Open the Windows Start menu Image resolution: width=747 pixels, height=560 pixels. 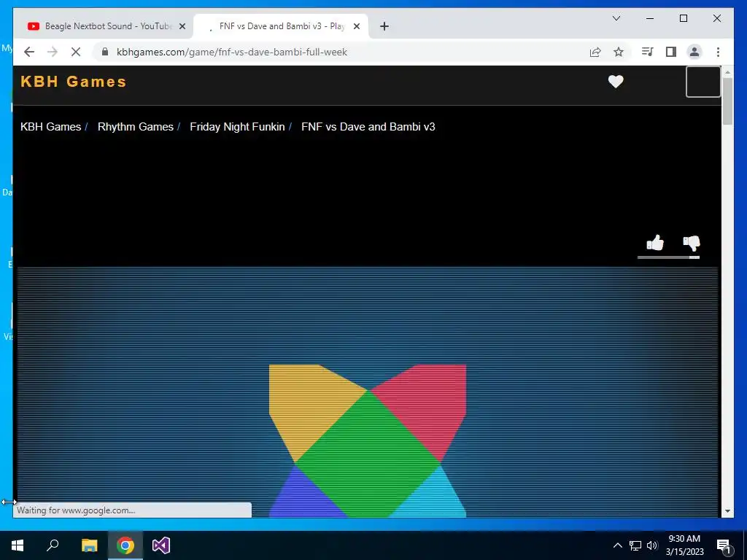point(18,545)
